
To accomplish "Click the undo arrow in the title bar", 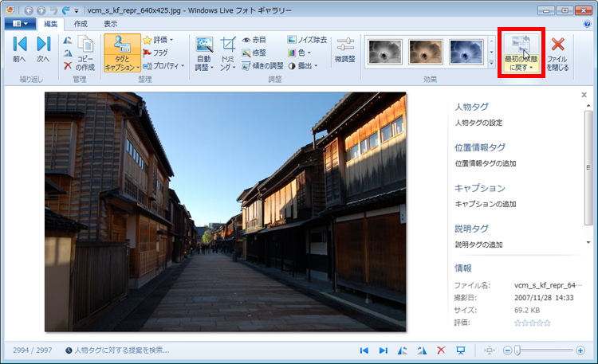I will click(x=53, y=10).
